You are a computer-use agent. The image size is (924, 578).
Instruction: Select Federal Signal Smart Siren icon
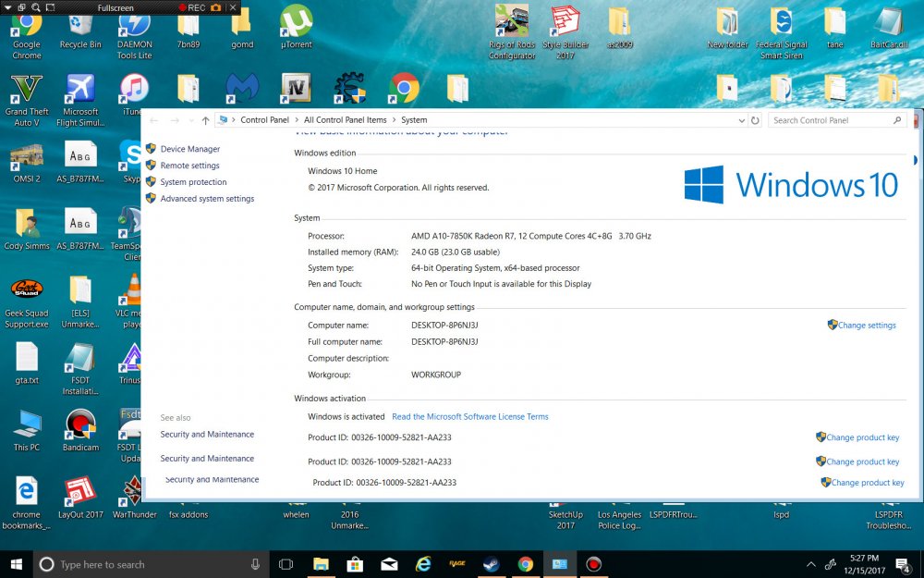782,33
